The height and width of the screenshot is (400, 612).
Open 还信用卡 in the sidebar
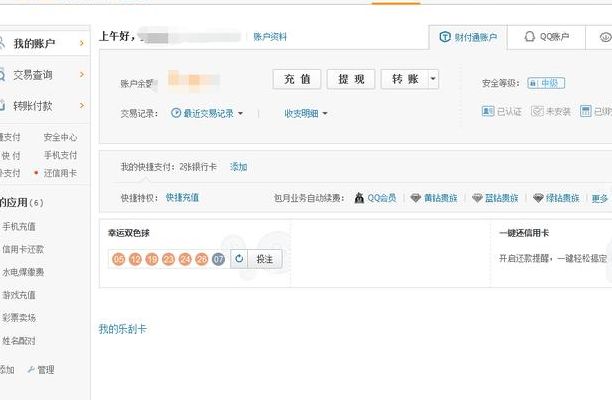(x=60, y=173)
